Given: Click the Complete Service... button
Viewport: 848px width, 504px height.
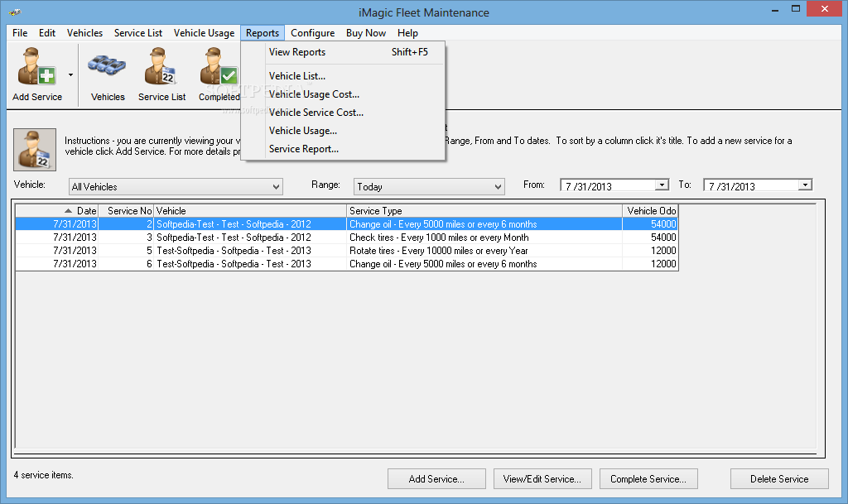Looking at the screenshot, I should (648, 479).
